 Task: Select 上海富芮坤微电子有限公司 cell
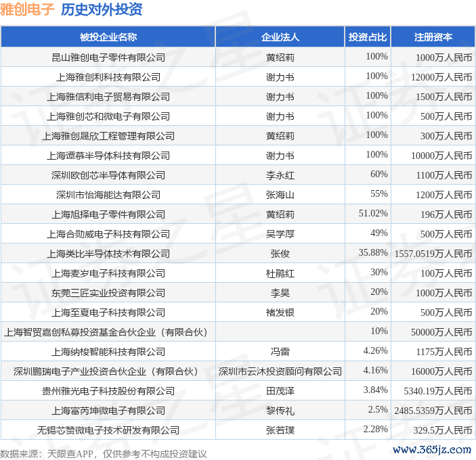tap(108, 411)
